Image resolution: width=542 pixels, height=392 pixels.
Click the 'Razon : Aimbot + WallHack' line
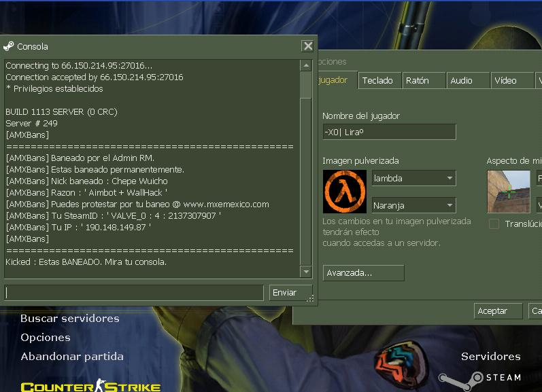[x=86, y=192]
